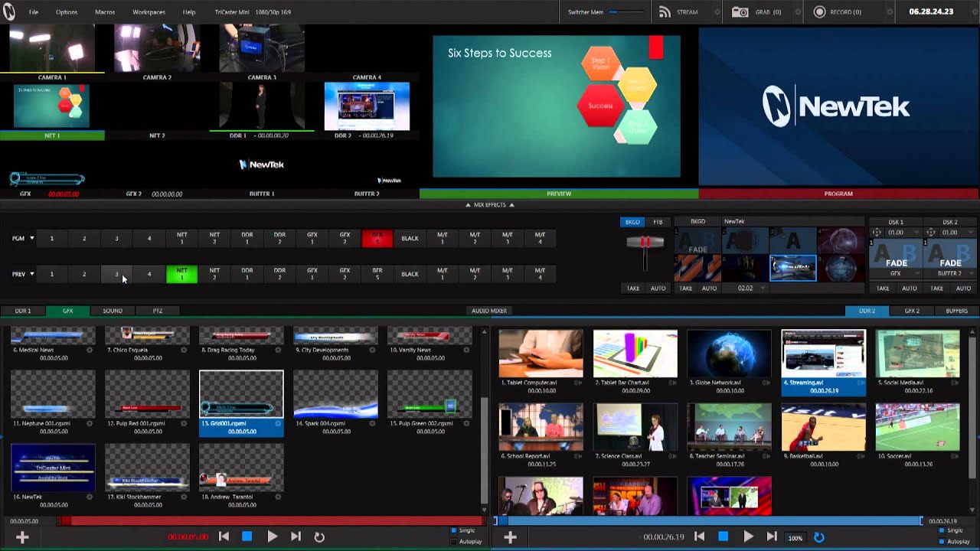Jump to previous item in GFX player

(224, 536)
